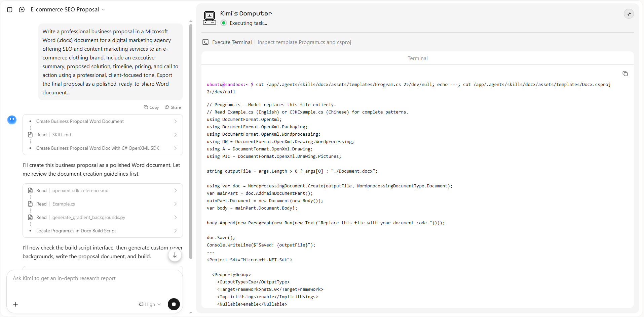
Task: Click file icon beside generate_gradient_backgrounds.py
Action: [30, 218]
